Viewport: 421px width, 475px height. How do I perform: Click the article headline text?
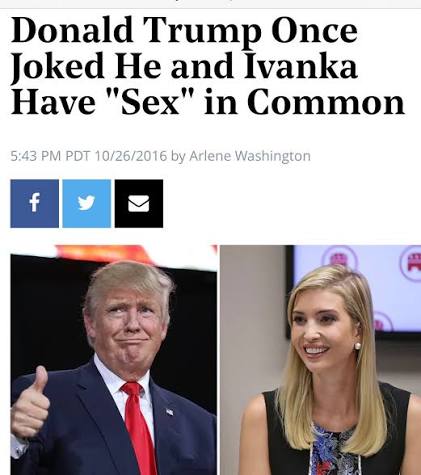pos(208,65)
